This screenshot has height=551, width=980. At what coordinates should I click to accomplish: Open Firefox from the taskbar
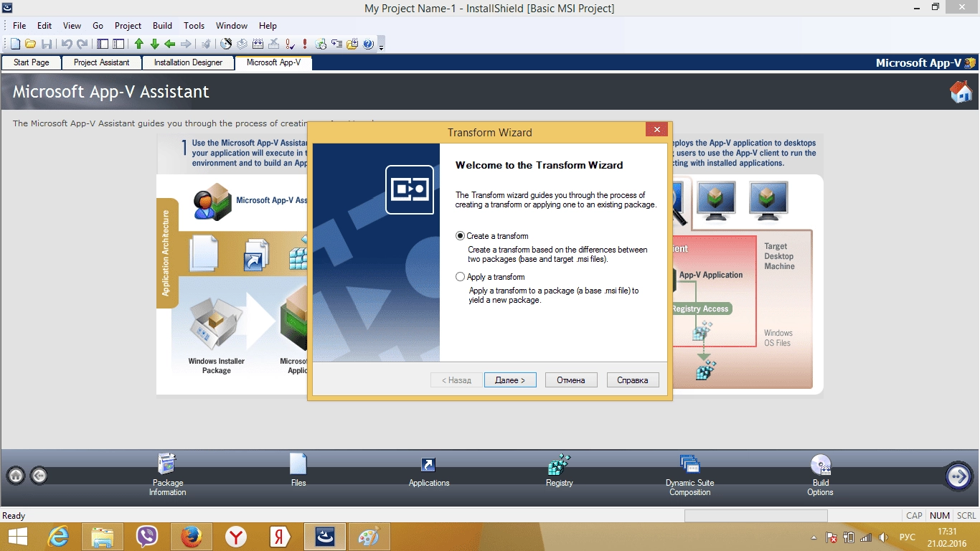coord(192,537)
